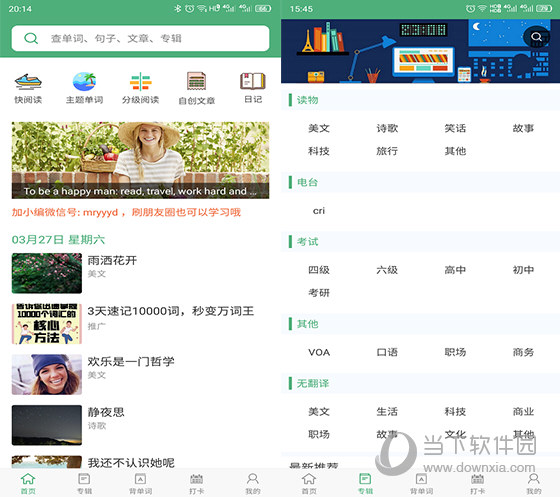Tap the 读物 section header
The width and height of the screenshot is (560, 497).
tap(420, 100)
